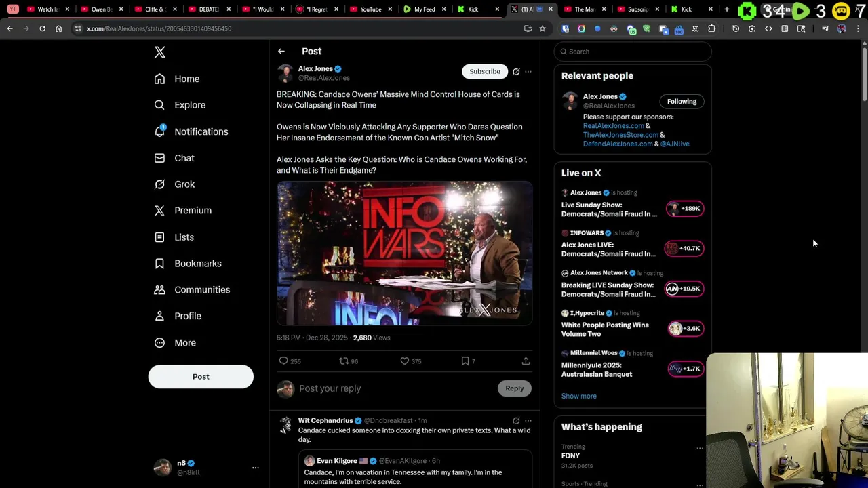
Task: Join Alex Jones live with +189K listeners
Action: [x=685, y=209]
